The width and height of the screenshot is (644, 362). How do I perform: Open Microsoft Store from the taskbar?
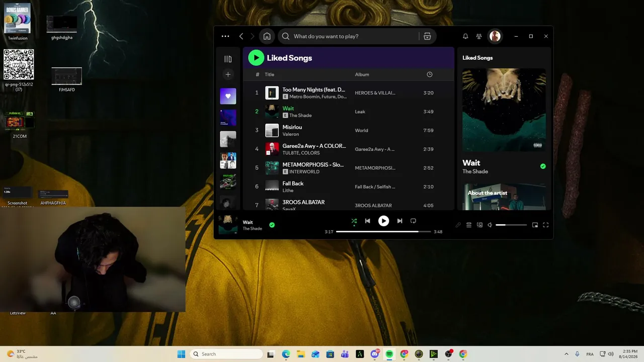click(330, 354)
